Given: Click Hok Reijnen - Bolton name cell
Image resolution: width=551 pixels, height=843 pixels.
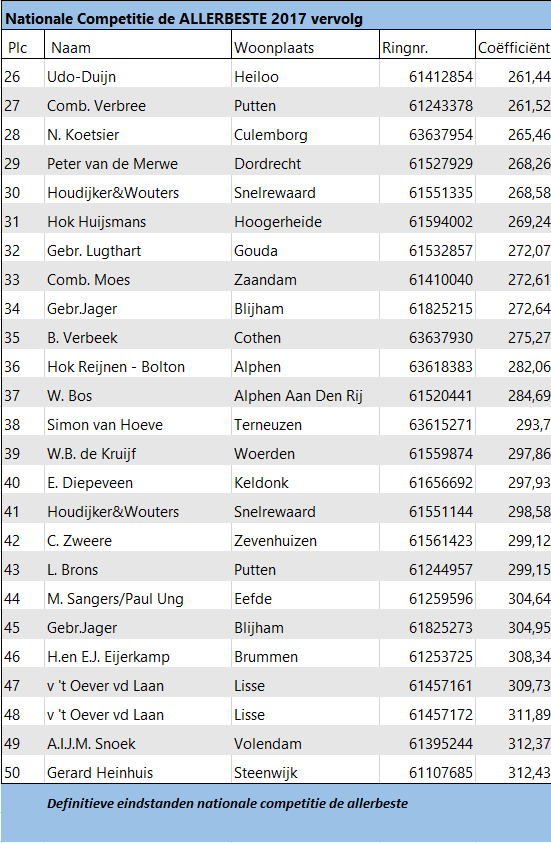Looking at the screenshot, I should (138, 365).
